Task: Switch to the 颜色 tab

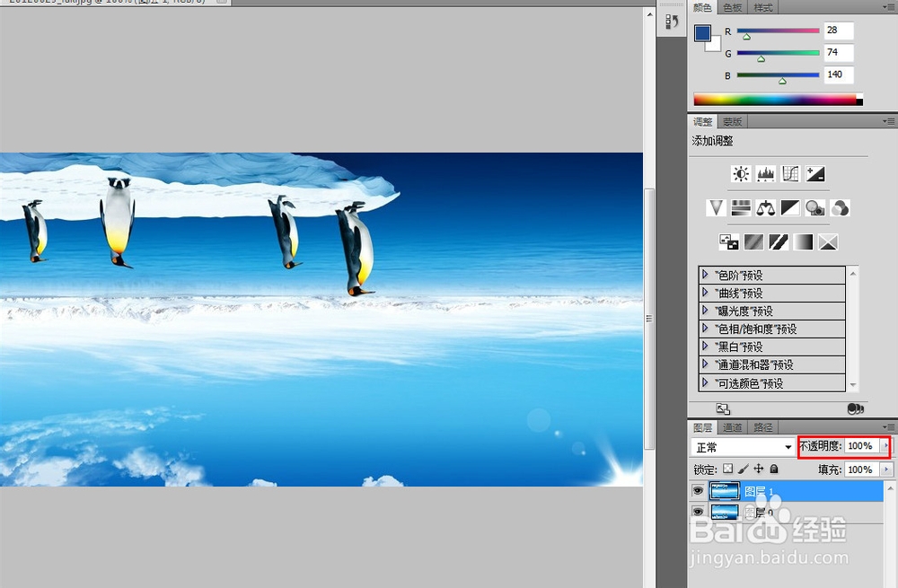Action: click(702, 7)
